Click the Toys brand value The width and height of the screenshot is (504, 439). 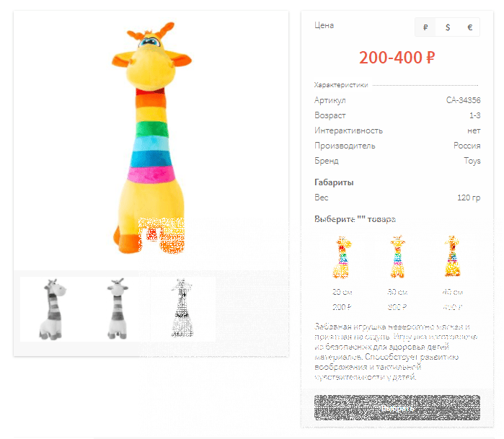472,161
